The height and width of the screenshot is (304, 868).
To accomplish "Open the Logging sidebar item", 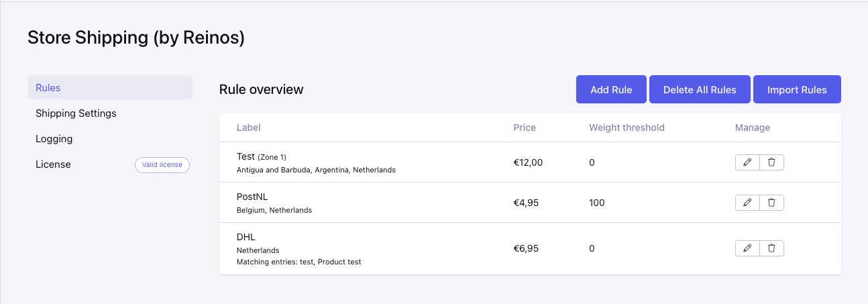I will 54,139.
